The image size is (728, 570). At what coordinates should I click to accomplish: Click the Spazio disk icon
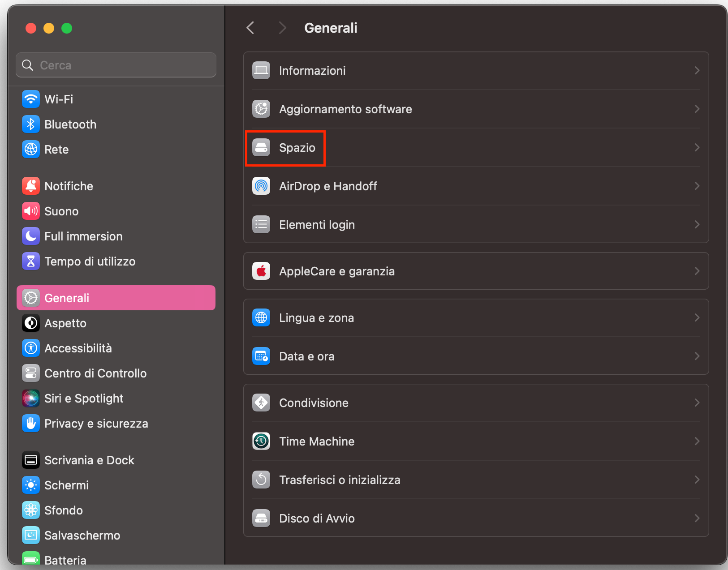pos(261,147)
